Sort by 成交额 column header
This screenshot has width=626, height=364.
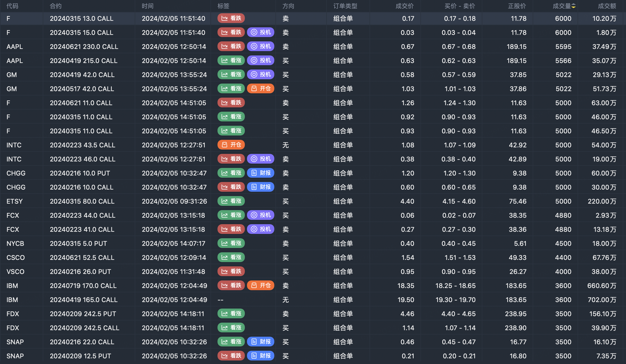pyautogui.click(x=607, y=6)
